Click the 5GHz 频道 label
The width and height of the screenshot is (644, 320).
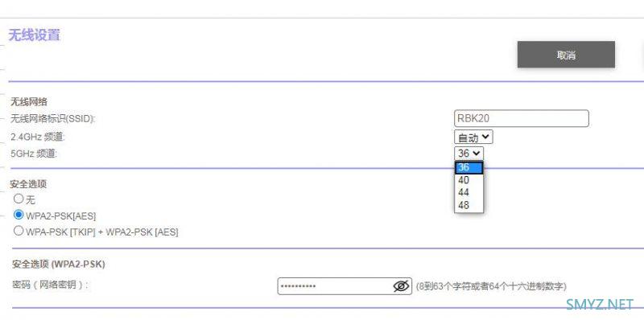tap(34, 154)
